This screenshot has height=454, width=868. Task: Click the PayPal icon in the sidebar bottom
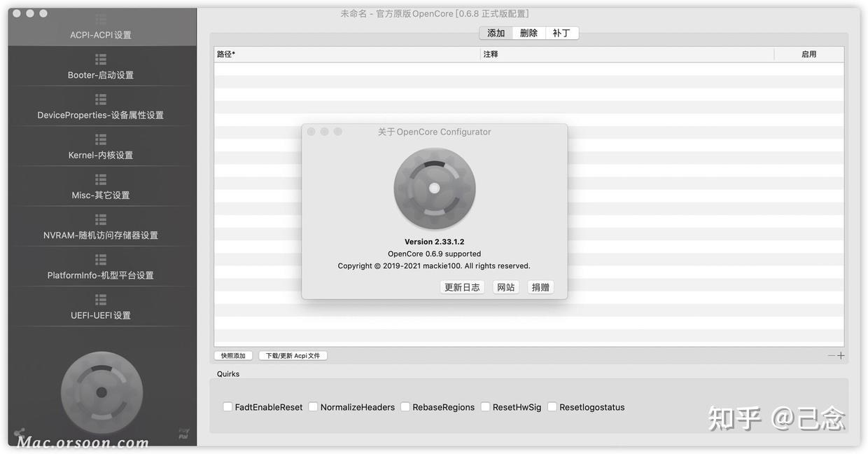(183, 434)
